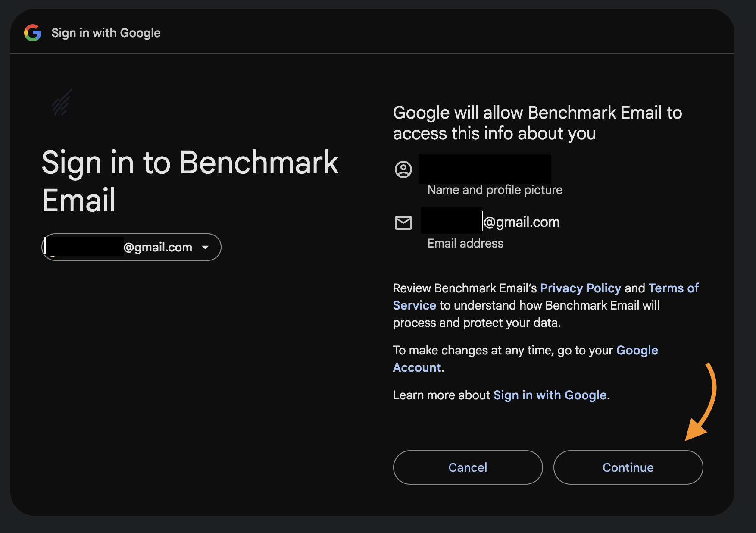The height and width of the screenshot is (533, 756).
Task: Open the Sign in with Google help link
Action: pyautogui.click(x=550, y=395)
